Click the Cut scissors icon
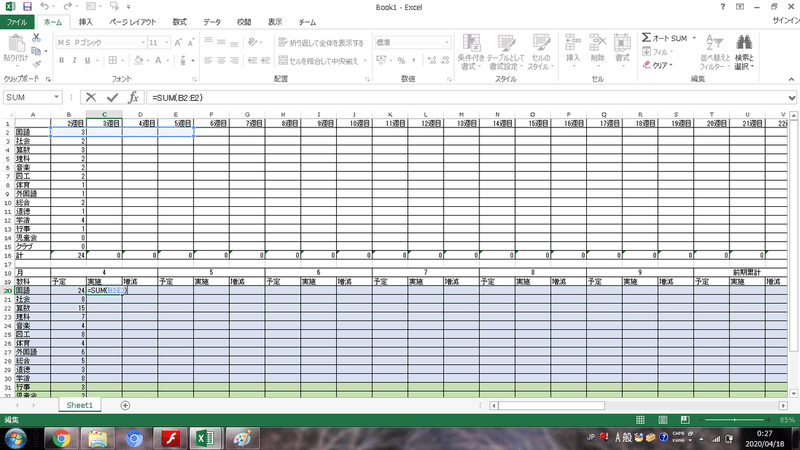Screen dimensions: 800x450 (36, 38)
